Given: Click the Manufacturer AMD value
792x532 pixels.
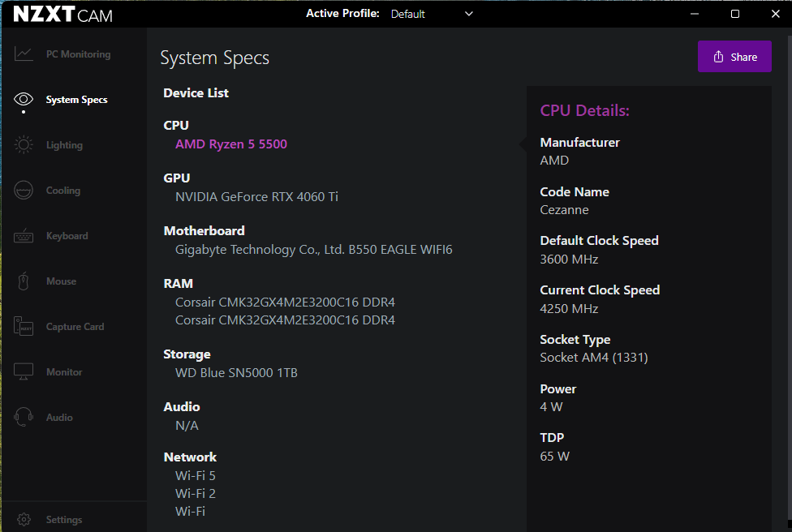Looking at the screenshot, I should tap(554, 161).
